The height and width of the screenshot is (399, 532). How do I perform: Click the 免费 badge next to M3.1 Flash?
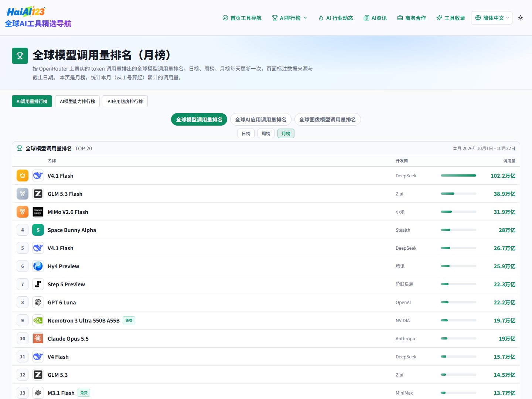(x=84, y=393)
